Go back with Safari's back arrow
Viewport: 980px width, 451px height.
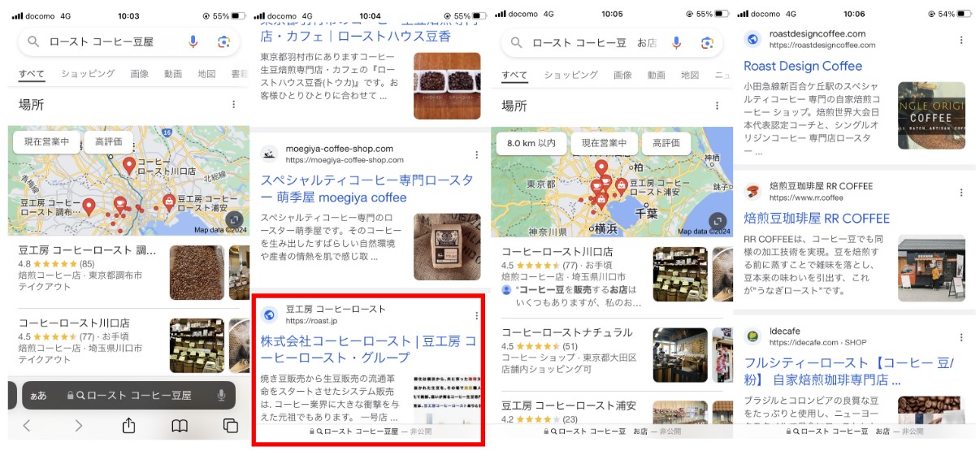[x=26, y=426]
